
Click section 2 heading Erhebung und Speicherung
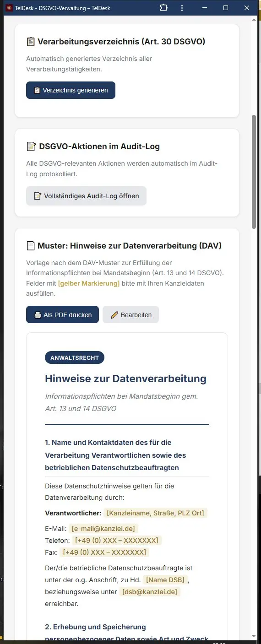[x=127, y=633]
